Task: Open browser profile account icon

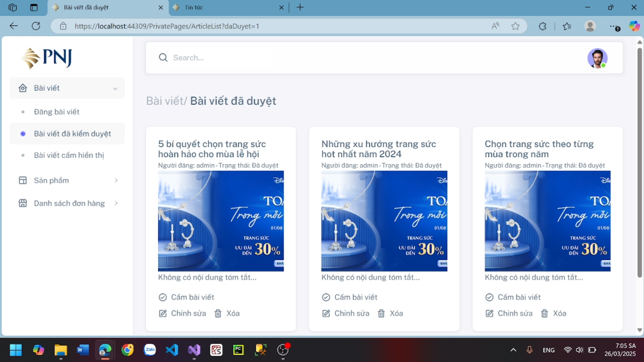Action: coord(590,26)
